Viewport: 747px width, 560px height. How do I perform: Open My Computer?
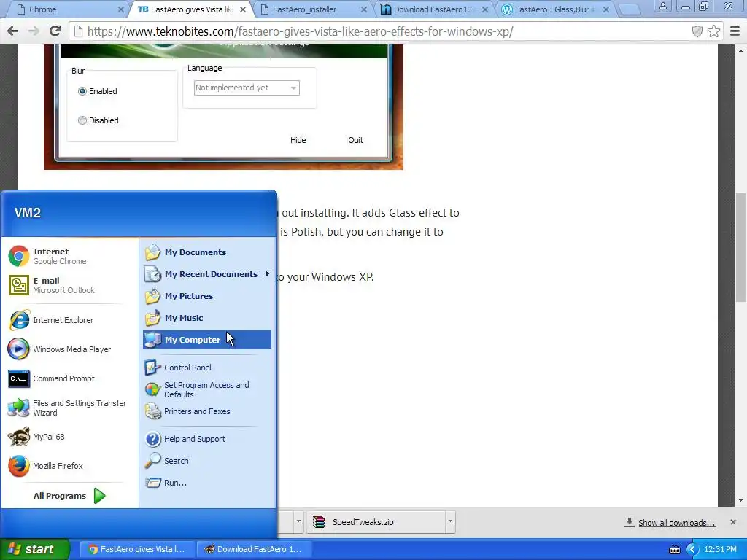(x=206, y=340)
